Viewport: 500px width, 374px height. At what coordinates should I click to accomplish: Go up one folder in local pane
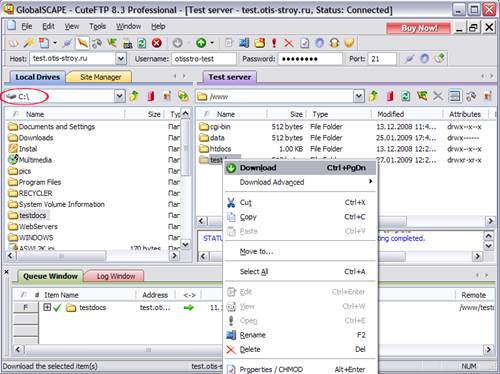click(x=134, y=96)
